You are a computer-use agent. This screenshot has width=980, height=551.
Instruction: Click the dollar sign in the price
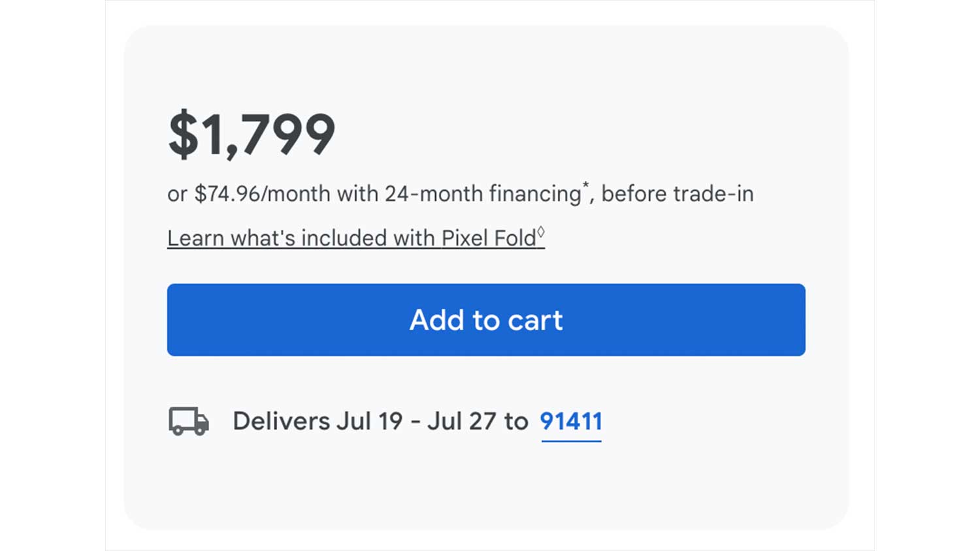click(x=183, y=134)
